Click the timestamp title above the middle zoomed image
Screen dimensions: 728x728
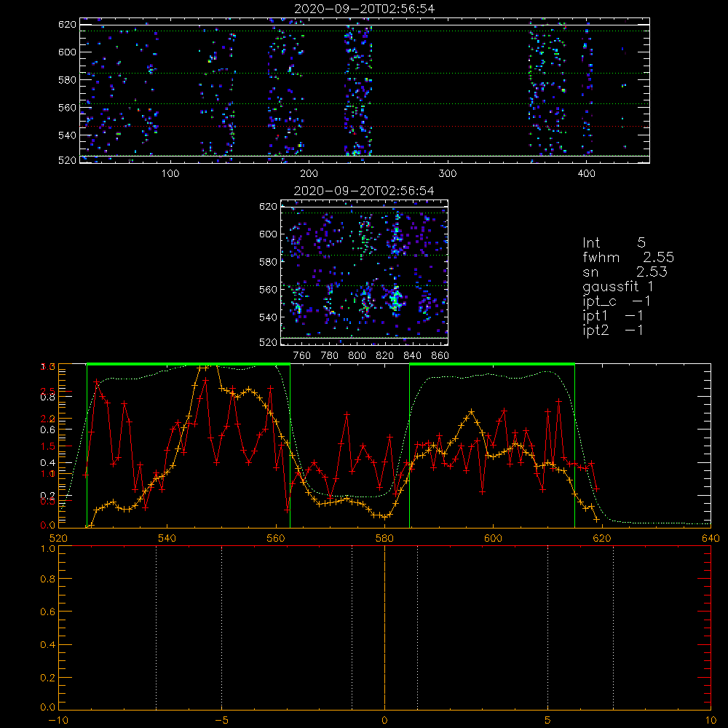[x=364, y=191]
